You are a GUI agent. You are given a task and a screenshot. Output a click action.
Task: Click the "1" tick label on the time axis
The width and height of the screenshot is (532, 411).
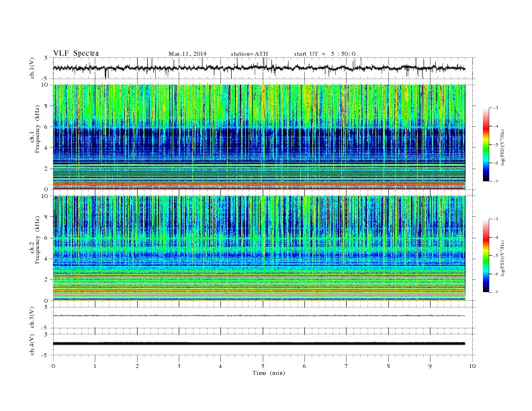click(x=95, y=366)
